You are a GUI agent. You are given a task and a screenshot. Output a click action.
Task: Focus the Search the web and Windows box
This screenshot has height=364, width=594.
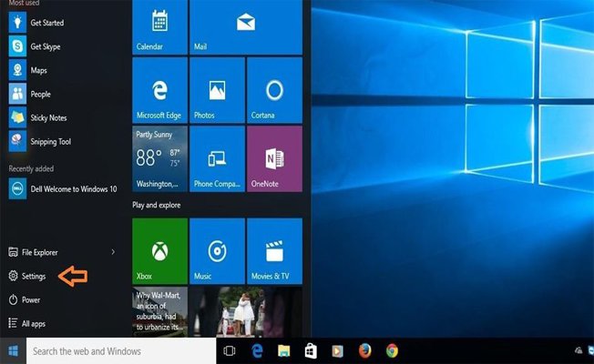pos(121,351)
